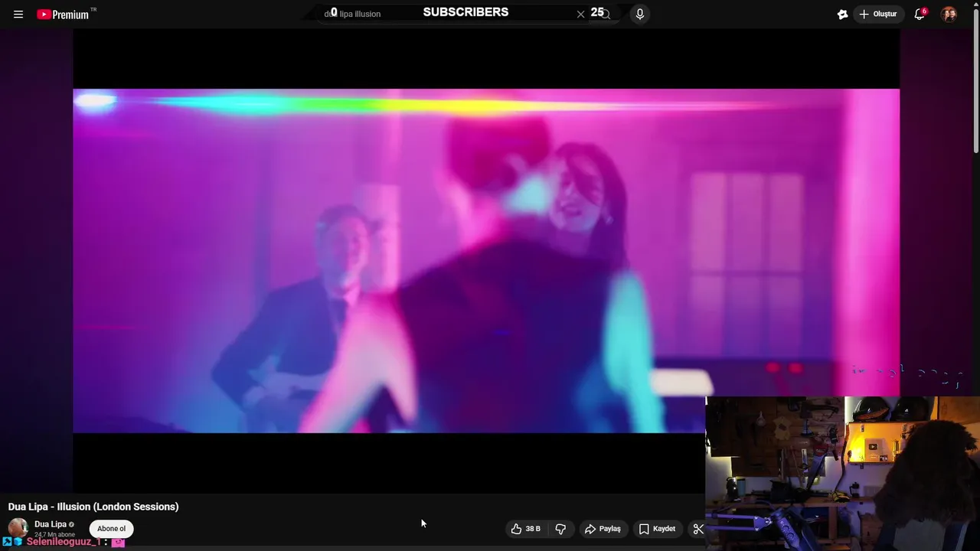This screenshot has height=551, width=980.
Task: Click the Dua Lipa video player
Action: (x=486, y=260)
